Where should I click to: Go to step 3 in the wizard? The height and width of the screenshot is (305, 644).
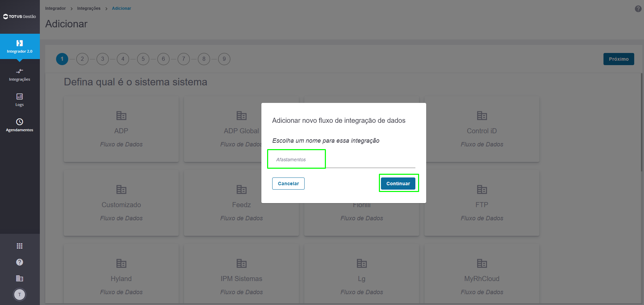tap(103, 59)
